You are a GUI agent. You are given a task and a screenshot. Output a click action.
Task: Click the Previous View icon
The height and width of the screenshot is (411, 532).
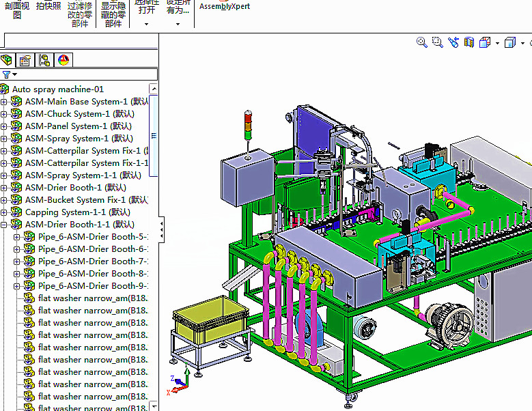pos(453,42)
